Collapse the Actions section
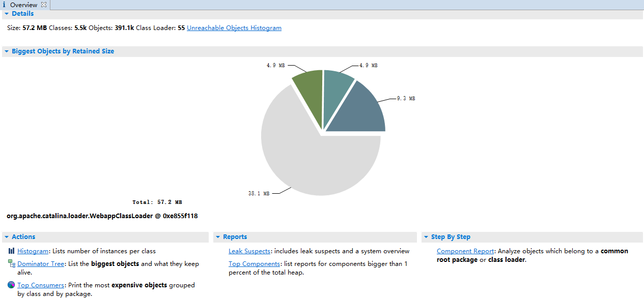Image resolution: width=644 pixels, height=299 pixels. [x=6, y=237]
